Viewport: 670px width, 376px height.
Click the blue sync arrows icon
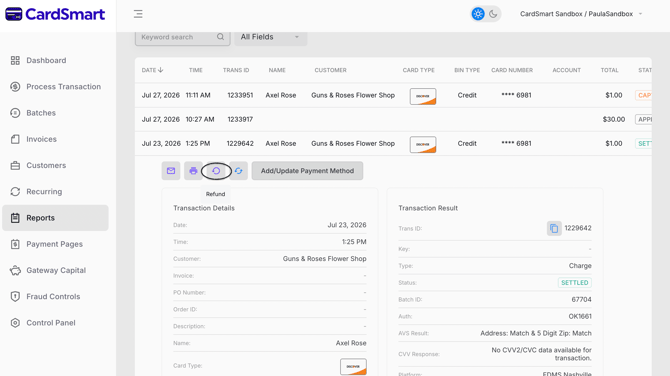pos(238,171)
